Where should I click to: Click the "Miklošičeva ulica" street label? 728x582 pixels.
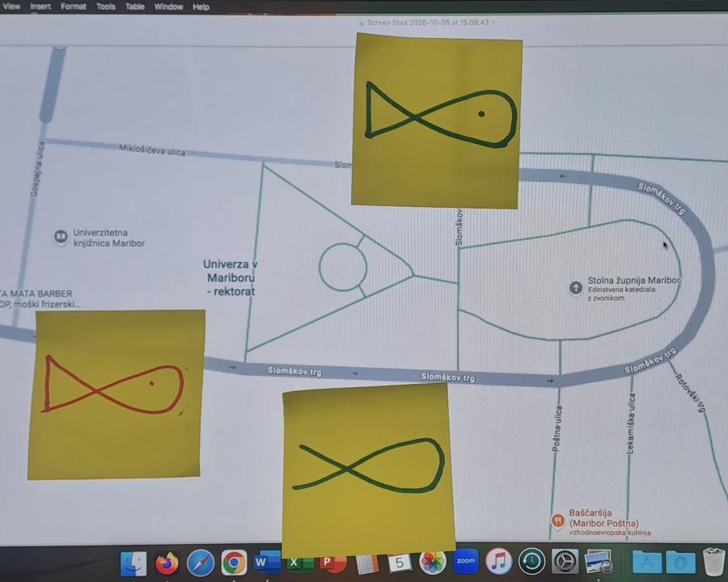(152, 150)
